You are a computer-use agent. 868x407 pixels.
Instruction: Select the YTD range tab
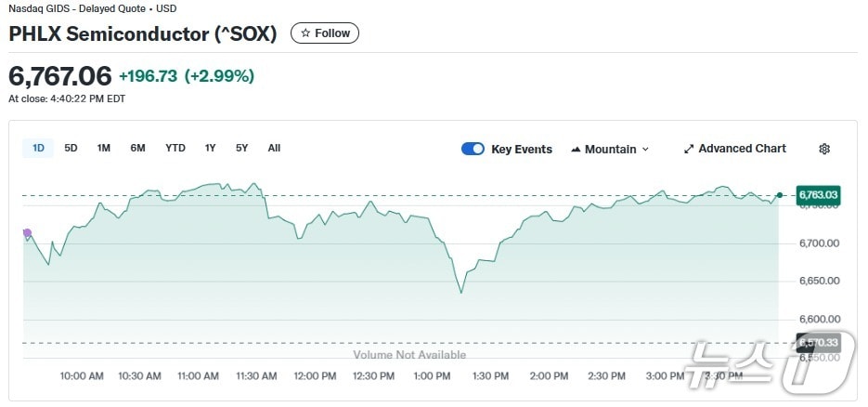tap(175, 148)
